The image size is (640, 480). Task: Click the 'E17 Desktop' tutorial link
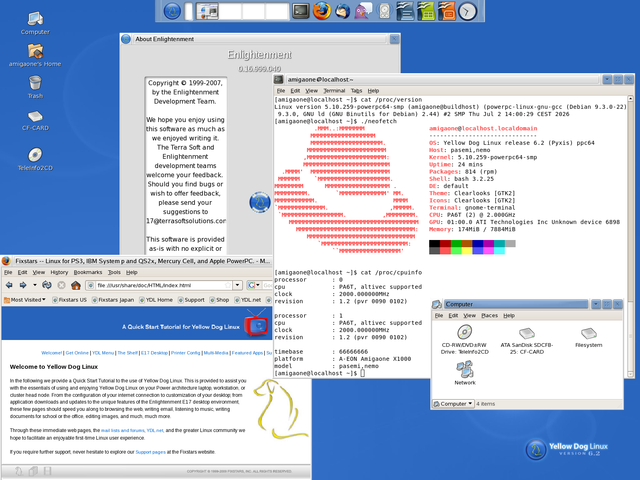(x=154, y=353)
